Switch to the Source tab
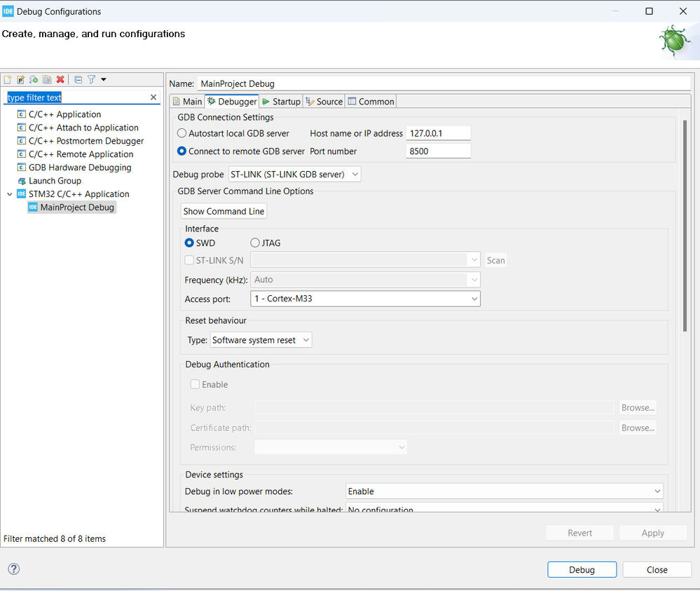 pyautogui.click(x=324, y=102)
